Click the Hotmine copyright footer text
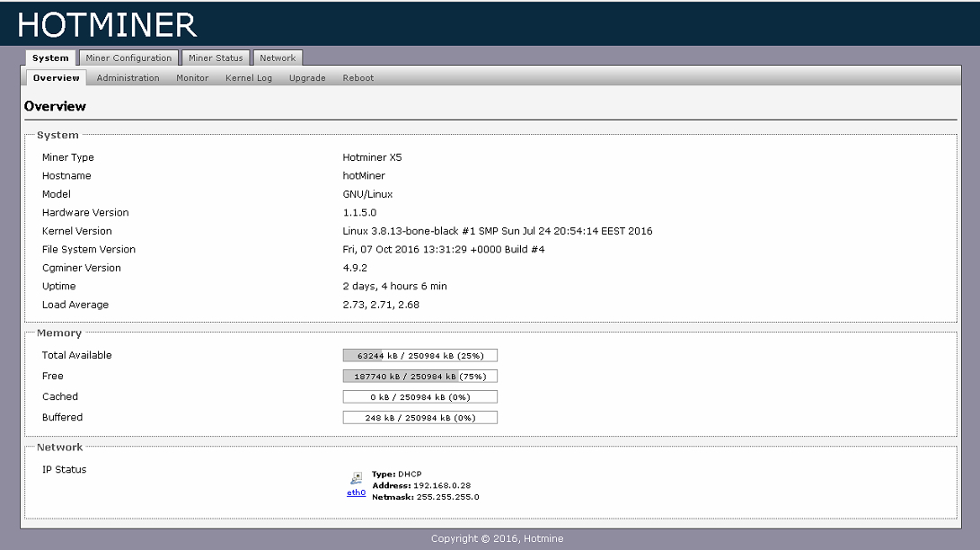Screen dimensions: 980x550 [x=497, y=538]
